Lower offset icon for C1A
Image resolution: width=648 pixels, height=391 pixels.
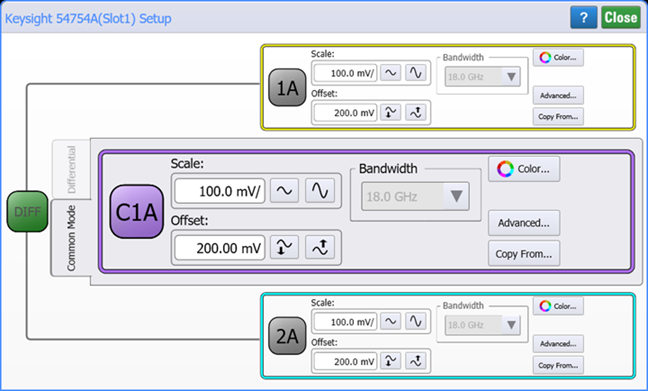pos(284,248)
